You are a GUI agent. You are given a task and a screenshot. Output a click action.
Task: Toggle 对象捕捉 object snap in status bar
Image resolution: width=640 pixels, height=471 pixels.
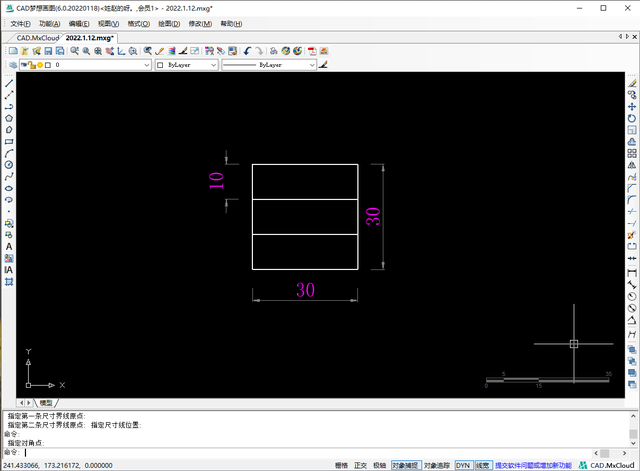pos(405,465)
